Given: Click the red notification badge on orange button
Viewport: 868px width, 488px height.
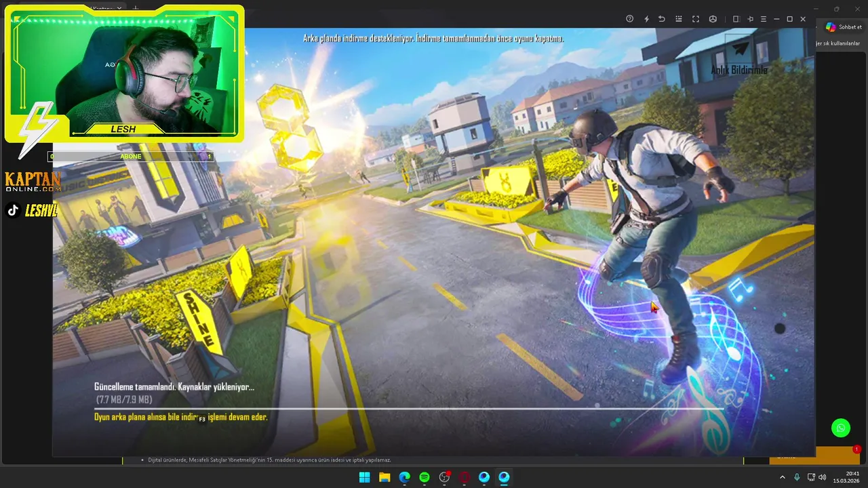Looking at the screenshot, I should pos(856,449).
